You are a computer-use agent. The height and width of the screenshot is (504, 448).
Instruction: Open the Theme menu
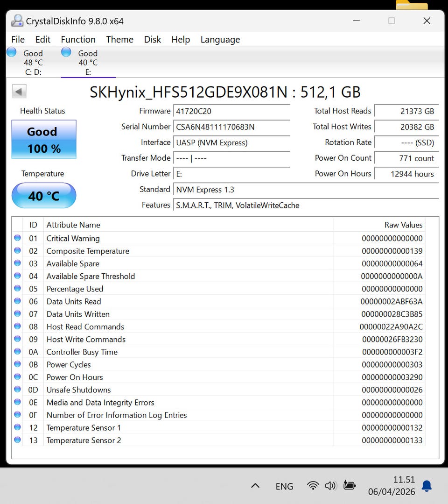(119, 39)
